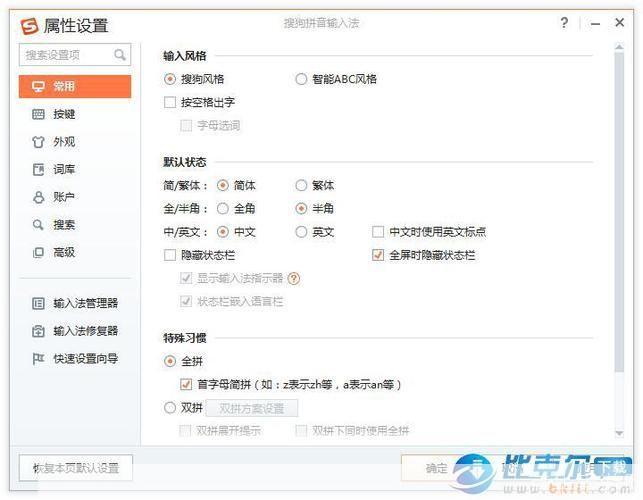Click the keyboard icon beside 按键
643x500 pixels.
[38, 114]
